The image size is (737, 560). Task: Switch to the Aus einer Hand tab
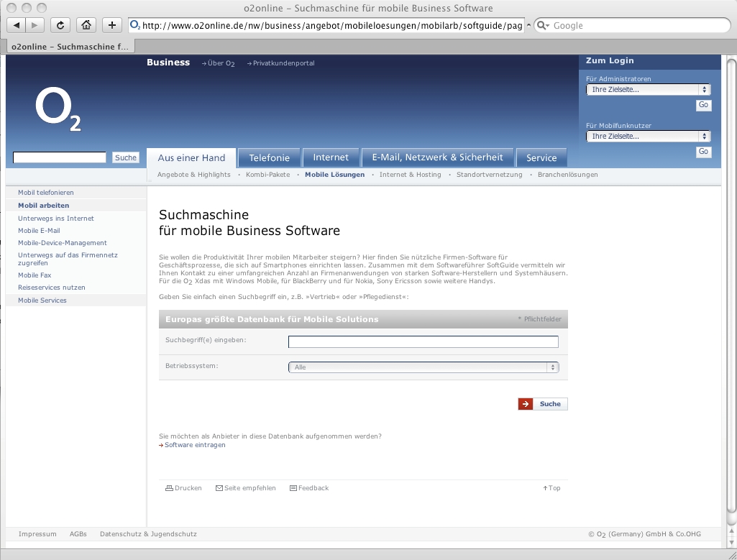point(192,158)
